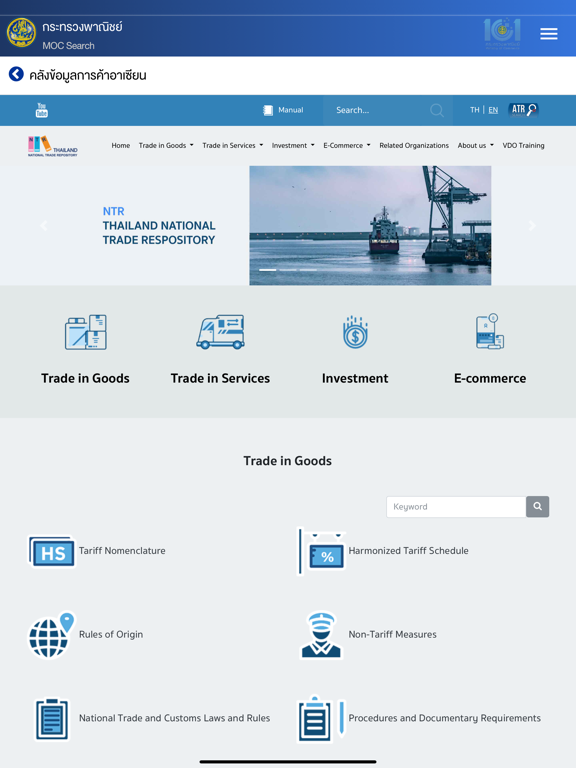576x768 pixels.
Task: Open VDO Training nav item
Action: pos(523,145)
